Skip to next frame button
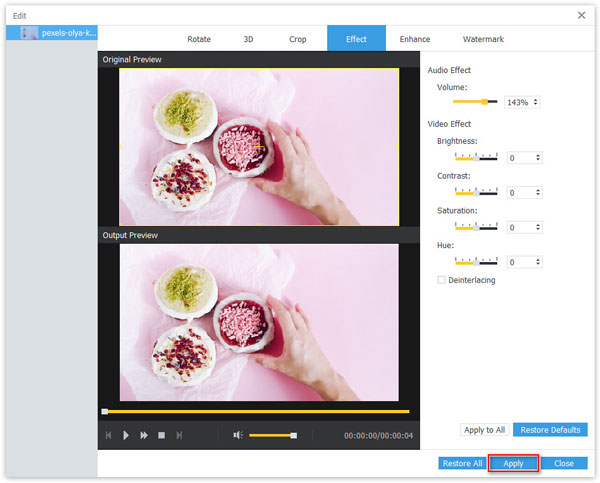Image resolution: width=600 pixels, height=483 pixels. pos(179,435)
